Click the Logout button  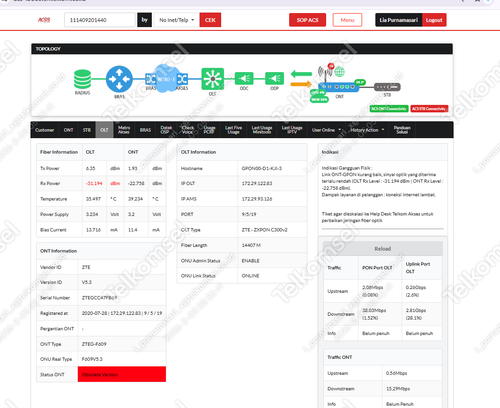tap(434, 20)
